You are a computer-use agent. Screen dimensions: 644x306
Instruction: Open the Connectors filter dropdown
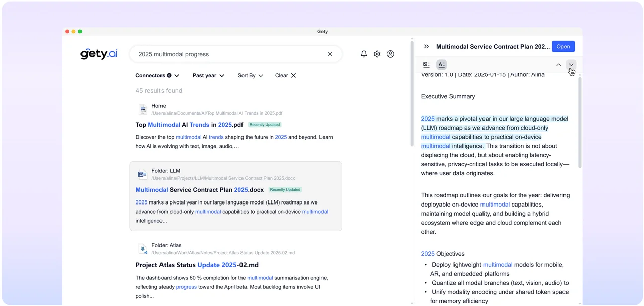(157, 75)
